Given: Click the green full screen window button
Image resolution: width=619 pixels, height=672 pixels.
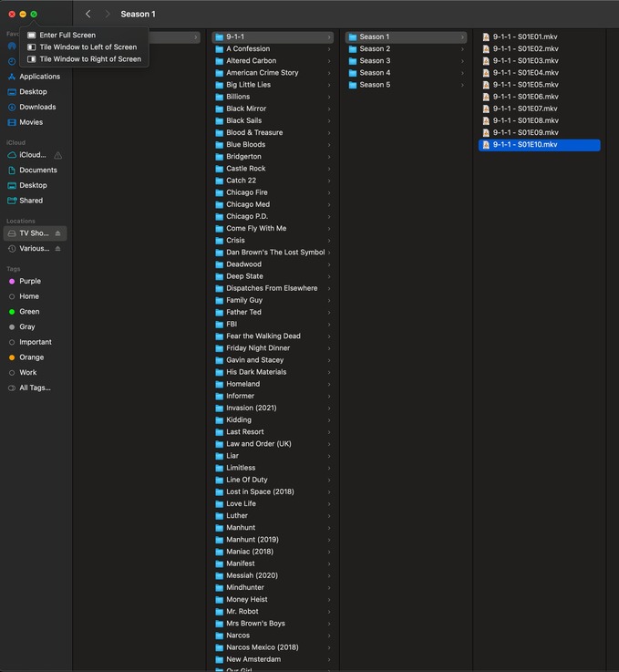Looking at the screenshot, I should (34, 15).
